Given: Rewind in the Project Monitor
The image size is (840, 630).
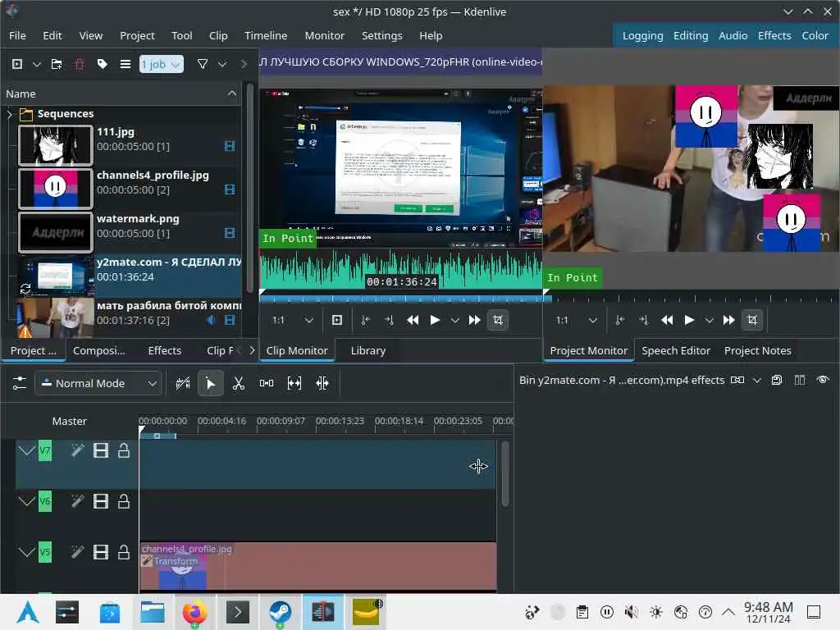Looking at the screenshot, I should click(667, 320).
